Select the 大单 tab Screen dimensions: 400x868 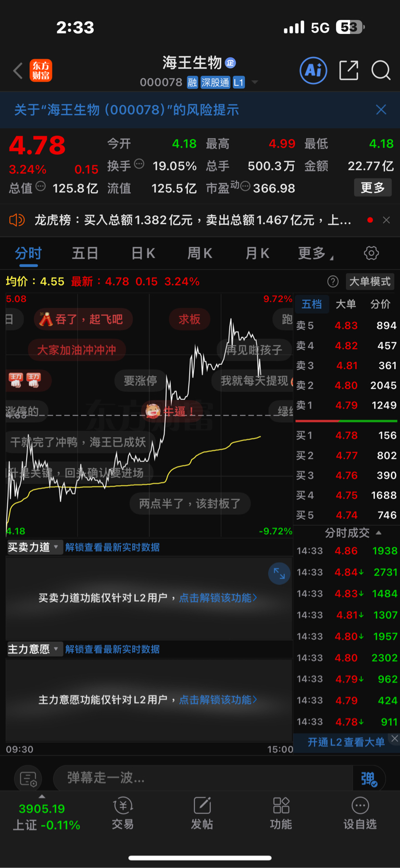click(x=346, y=304)
